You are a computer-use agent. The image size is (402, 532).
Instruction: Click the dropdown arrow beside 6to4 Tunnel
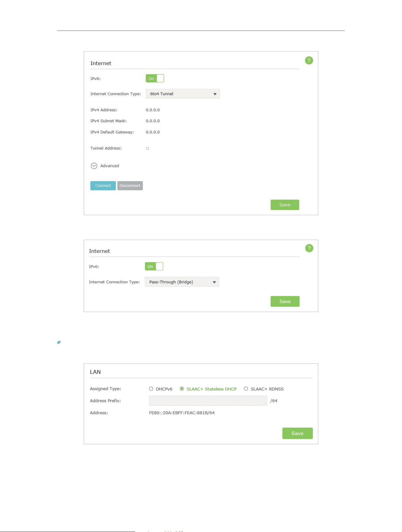pyautogui.click(x=215, y=94)
